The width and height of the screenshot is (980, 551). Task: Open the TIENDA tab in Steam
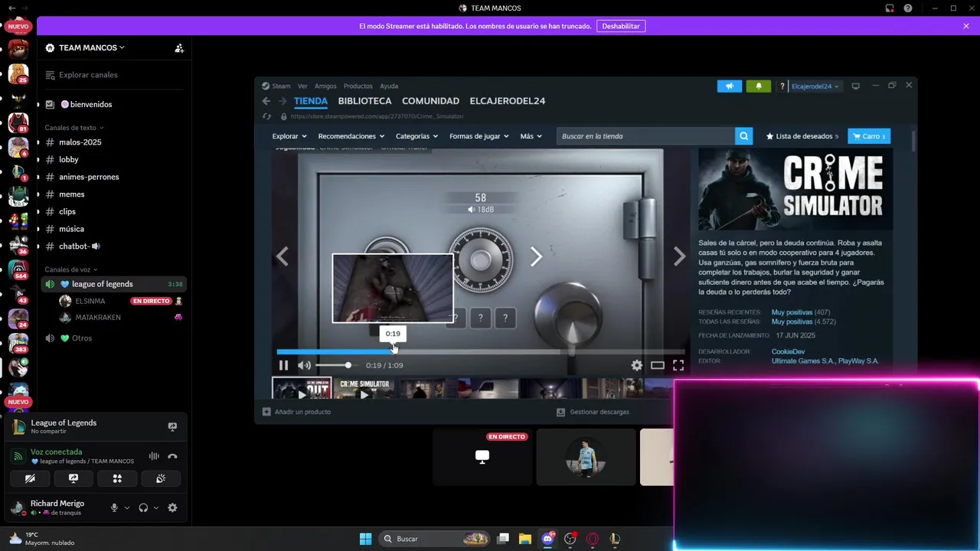[311, 101]
